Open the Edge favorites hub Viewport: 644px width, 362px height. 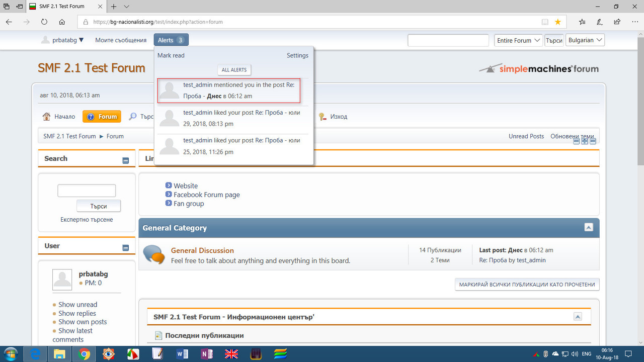(582, 22)
